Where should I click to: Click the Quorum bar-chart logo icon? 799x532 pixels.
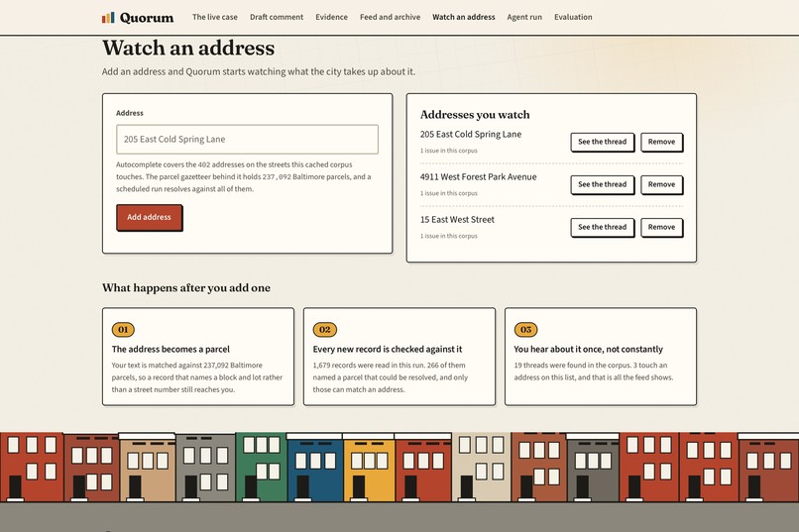[x=108, y=18]
